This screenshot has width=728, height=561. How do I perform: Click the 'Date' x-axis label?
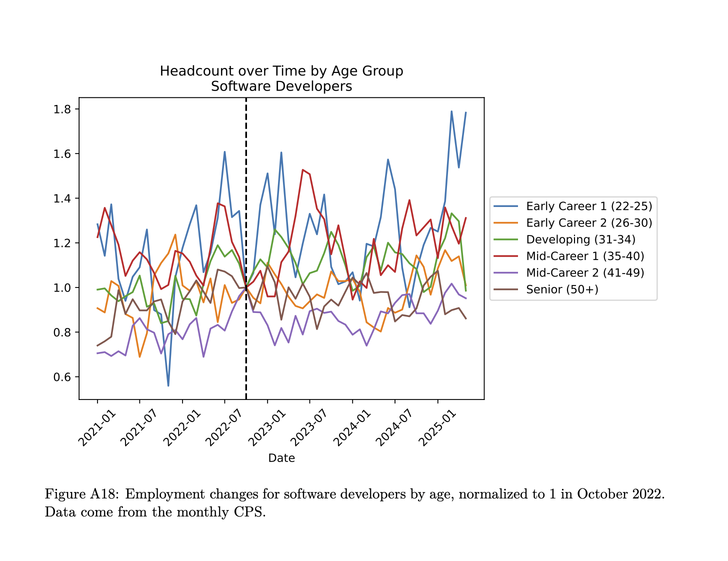point(281,458)
